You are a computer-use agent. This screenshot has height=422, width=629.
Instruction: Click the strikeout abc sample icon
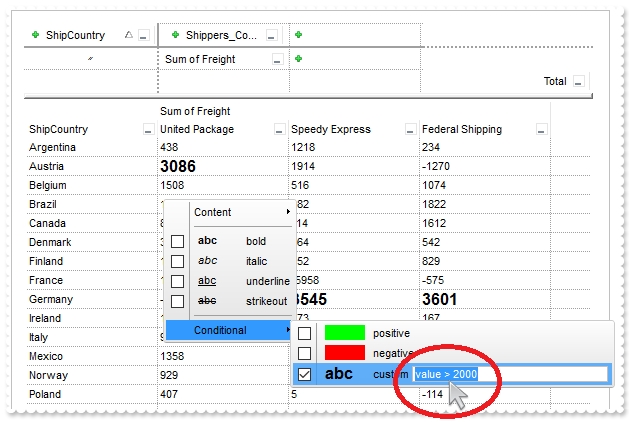207,301
